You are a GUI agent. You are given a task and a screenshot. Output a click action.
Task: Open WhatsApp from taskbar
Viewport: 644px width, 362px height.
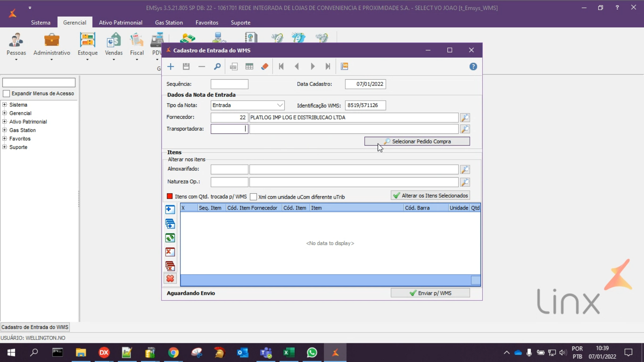pyautogui.click(x=312, y=353)
